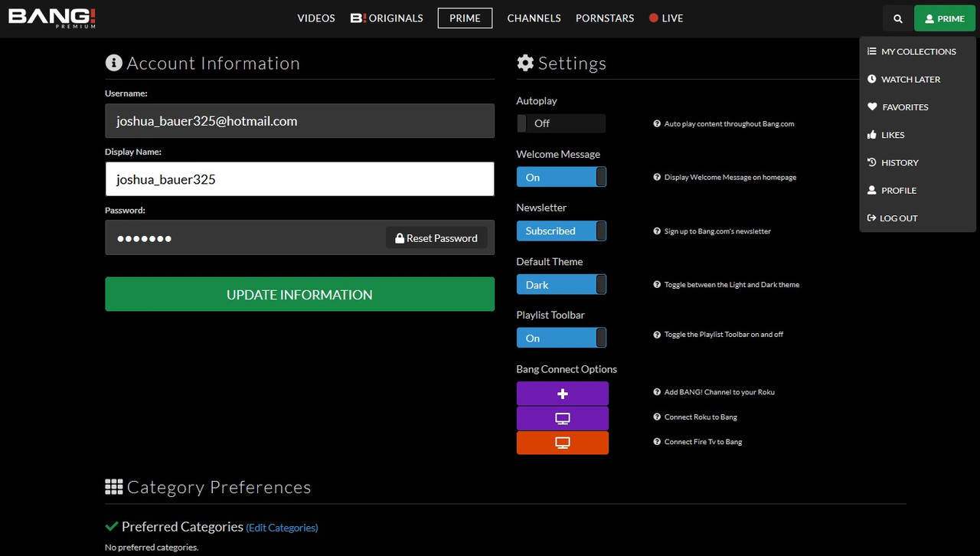Open the VIDEOS nav item
Image resolution: width=980 pixels, height=556 pixels.
[x=316, y=18]
